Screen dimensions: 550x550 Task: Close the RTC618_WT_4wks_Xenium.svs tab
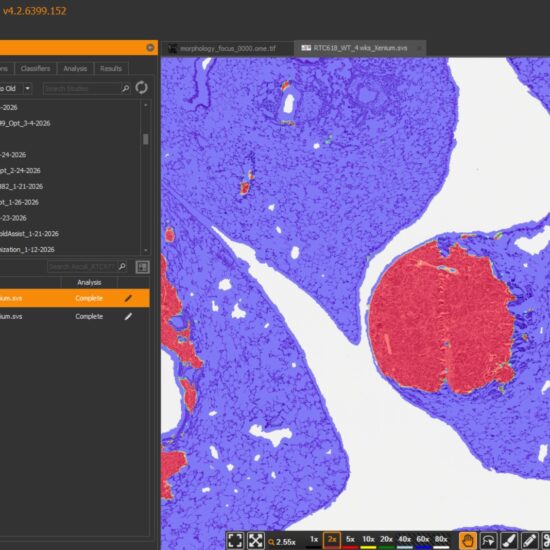419,48
